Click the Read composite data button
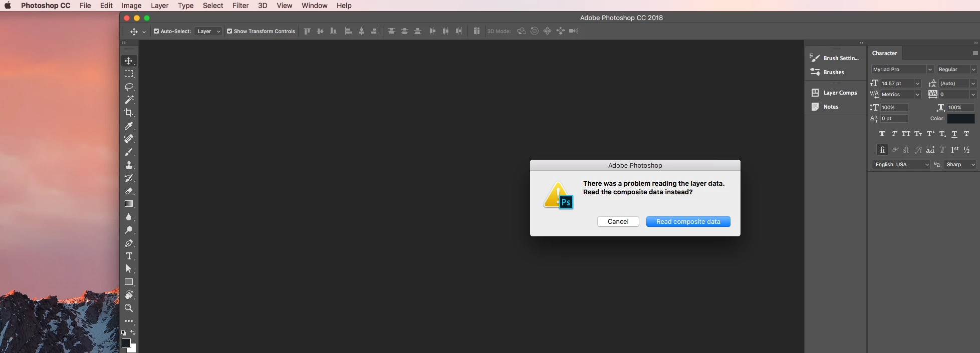 click(688, 221)
